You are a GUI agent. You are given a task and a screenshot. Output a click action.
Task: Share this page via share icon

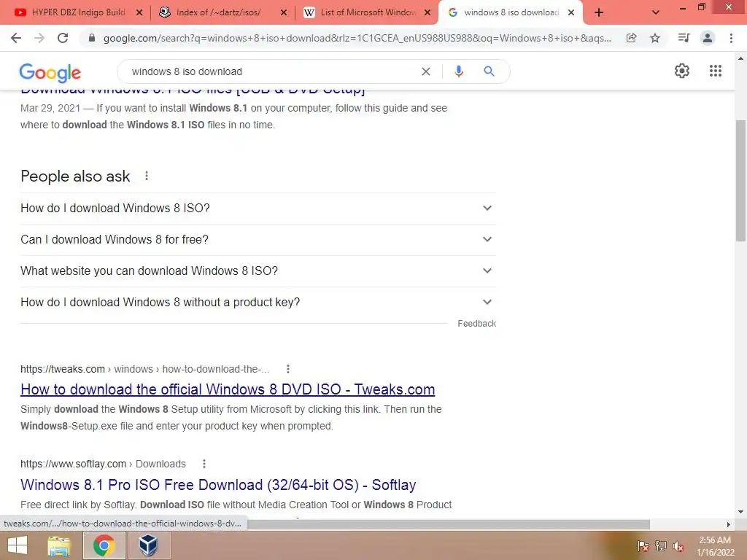(631, 38)
